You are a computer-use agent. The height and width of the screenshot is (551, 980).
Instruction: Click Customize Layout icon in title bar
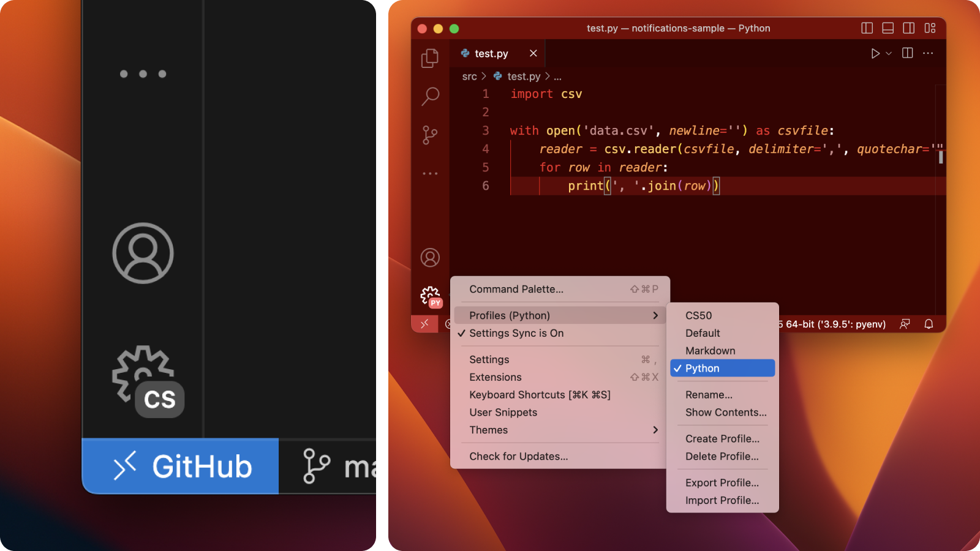click(930, 28)
